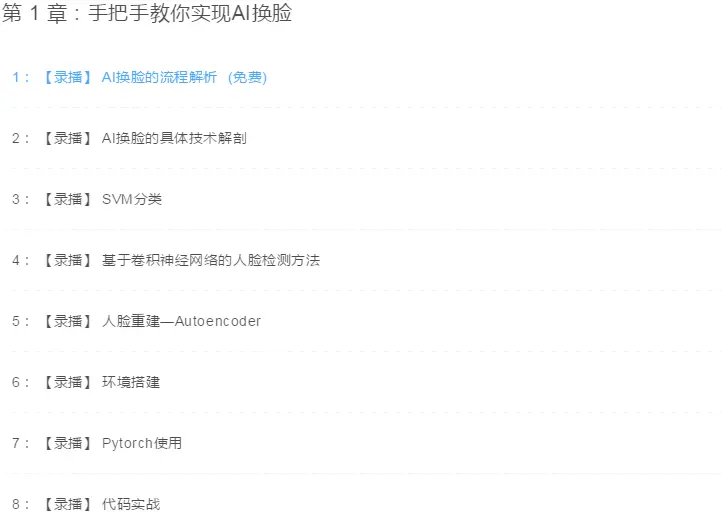Click the 【录播】 tag on lesson 1

click(x=68, y=77)
